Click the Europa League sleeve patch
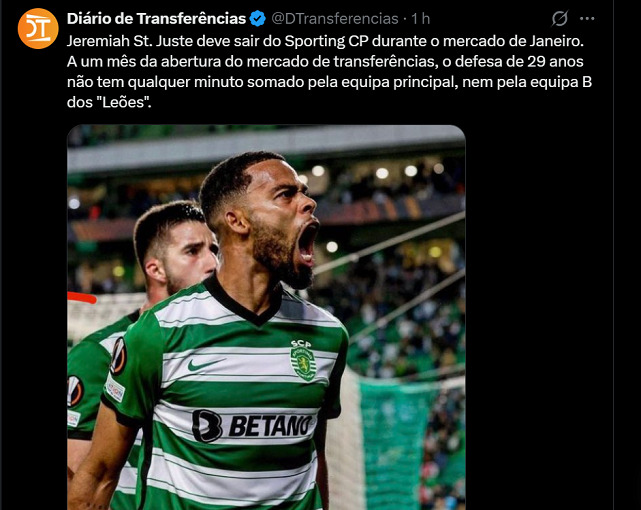Screen dimensions: 641x510 pos(119,356)
